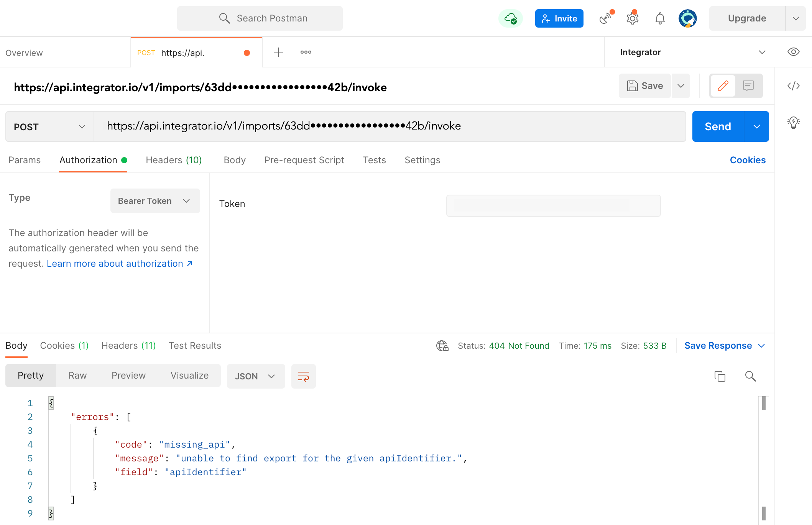This screenshot has width=812, height=525.
Task: Open the Integrator environment dropdown
Action: (692, 52)
